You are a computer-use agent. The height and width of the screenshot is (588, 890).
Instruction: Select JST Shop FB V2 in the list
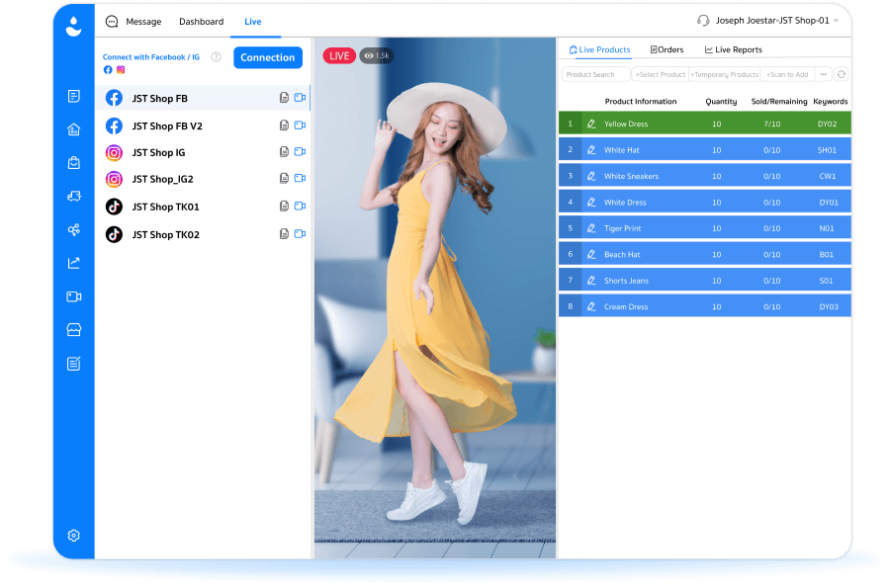pos(167,126)
